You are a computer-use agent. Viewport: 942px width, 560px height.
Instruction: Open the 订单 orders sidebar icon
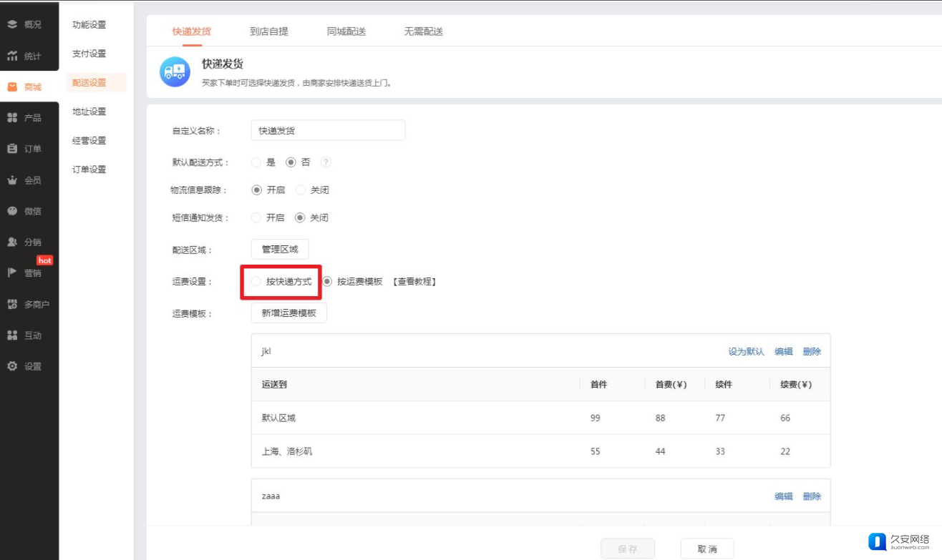click(x=12, y=149)
